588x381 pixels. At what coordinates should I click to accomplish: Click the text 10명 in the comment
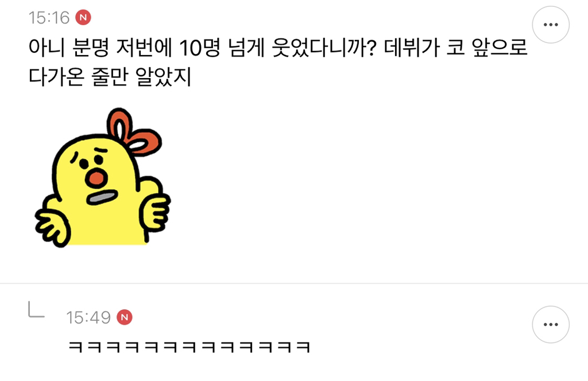(x=199, y=48)
